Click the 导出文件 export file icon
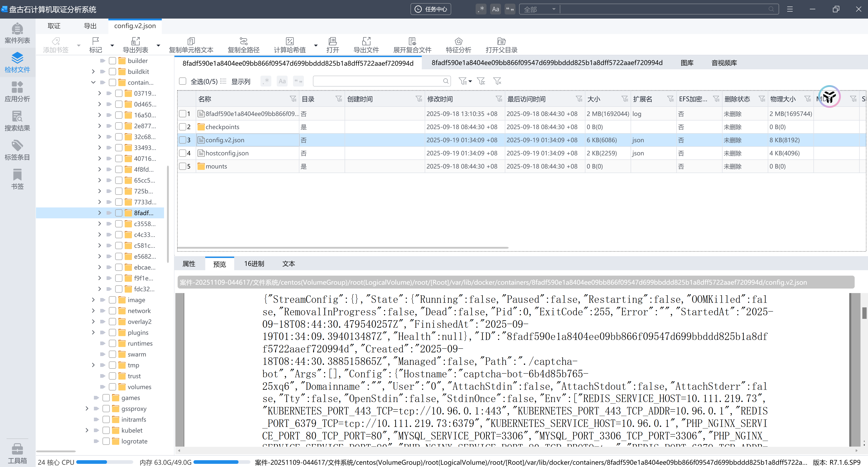The height and width of the screenshot is (467, 868). pos(366,41)
